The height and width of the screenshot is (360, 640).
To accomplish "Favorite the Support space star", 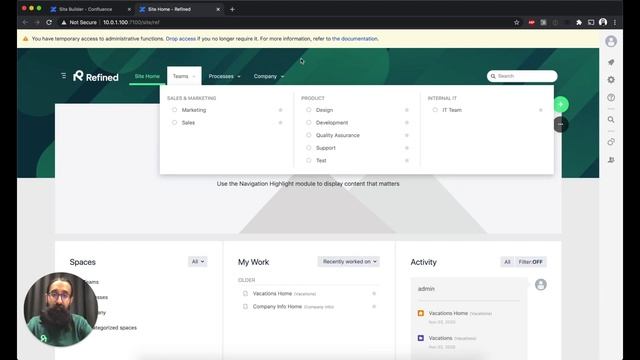I will tap(407, 148).
